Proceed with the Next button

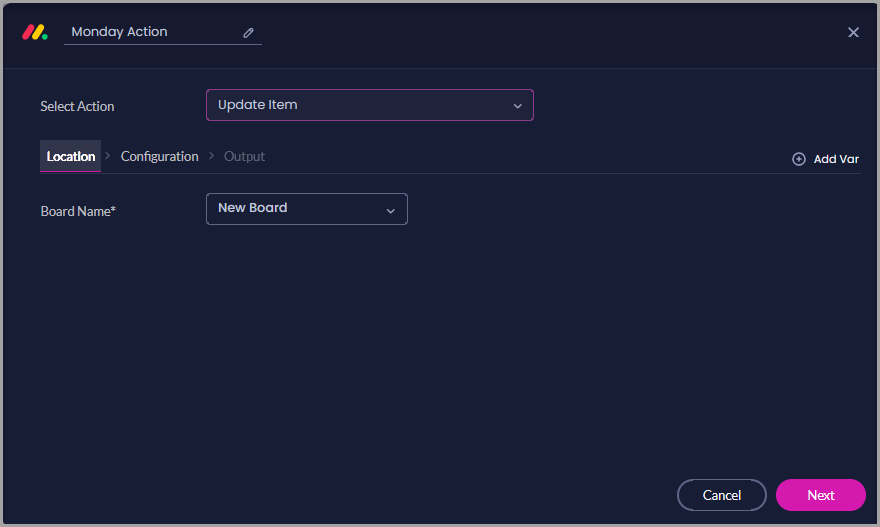(821, 495)
